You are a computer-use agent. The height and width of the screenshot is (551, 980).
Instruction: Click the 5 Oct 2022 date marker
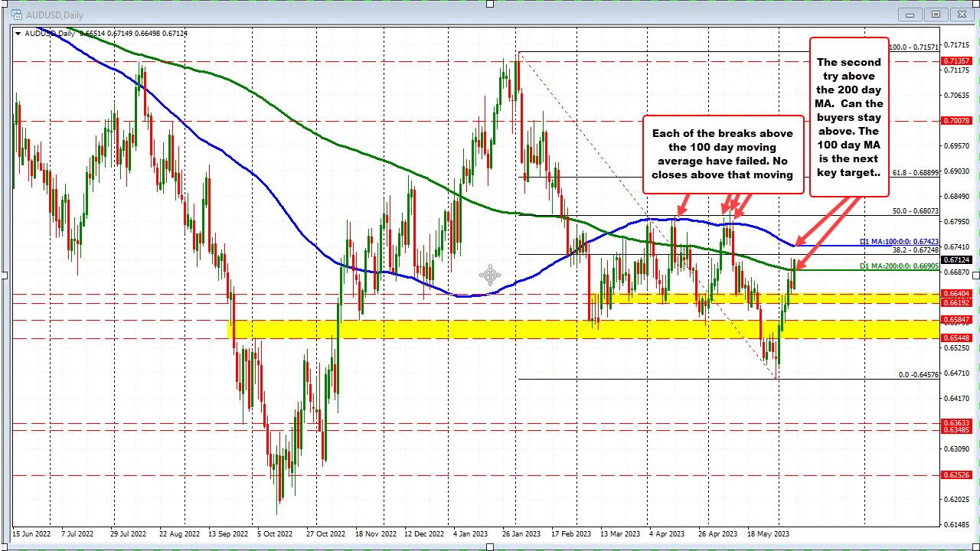click(x=275, y=534)
